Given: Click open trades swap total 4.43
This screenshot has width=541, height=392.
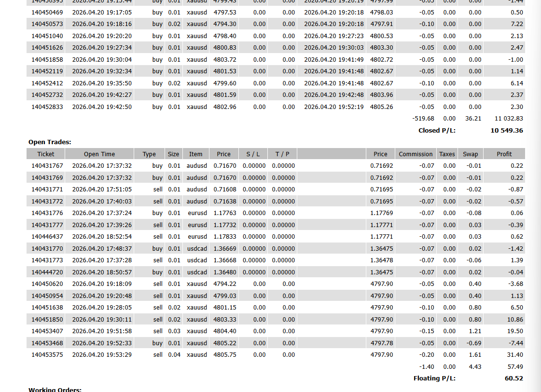Looking at the screenshot, I should 475,367.
